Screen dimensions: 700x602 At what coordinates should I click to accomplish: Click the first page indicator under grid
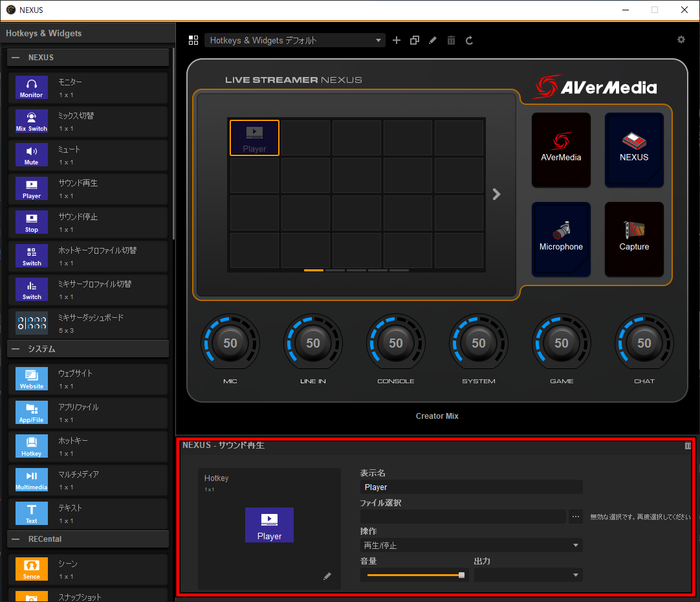click(x=314, y=270)
